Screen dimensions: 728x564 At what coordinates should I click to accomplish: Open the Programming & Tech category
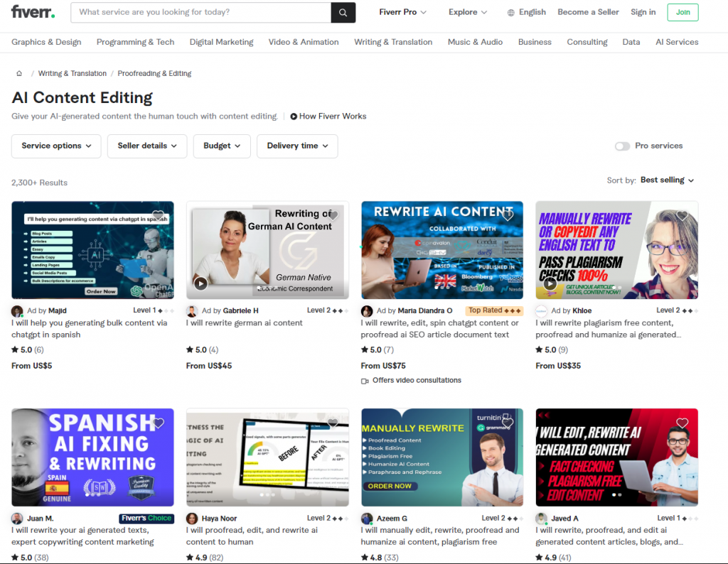coord(135,42)
